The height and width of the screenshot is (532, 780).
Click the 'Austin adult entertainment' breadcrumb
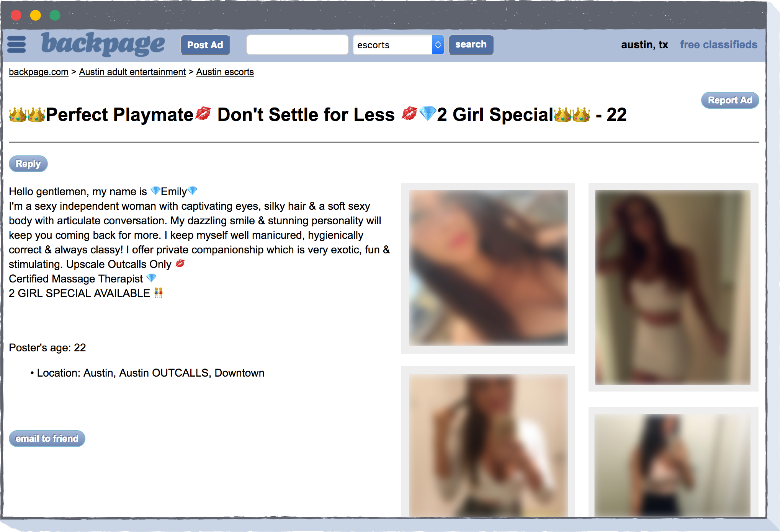click(133, 73)
